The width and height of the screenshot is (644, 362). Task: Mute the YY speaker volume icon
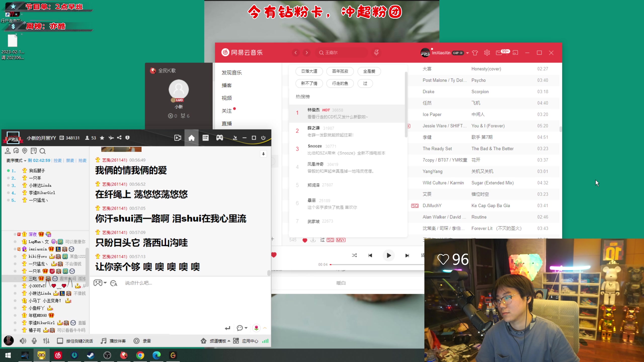(x=23, y=341)
